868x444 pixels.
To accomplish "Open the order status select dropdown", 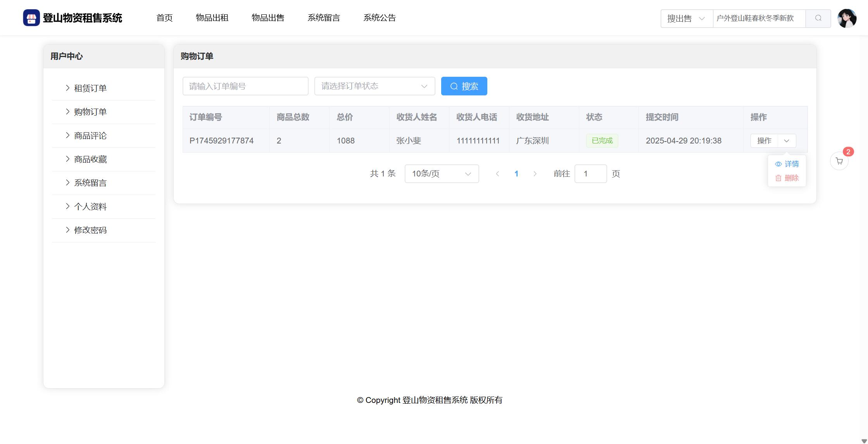I will (374, 86).
